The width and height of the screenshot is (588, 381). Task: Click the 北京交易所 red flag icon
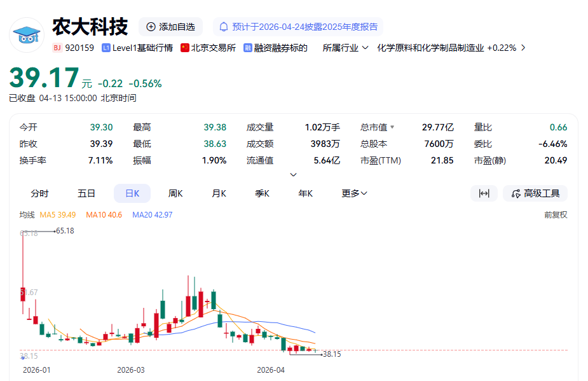[x=185, y=48]
